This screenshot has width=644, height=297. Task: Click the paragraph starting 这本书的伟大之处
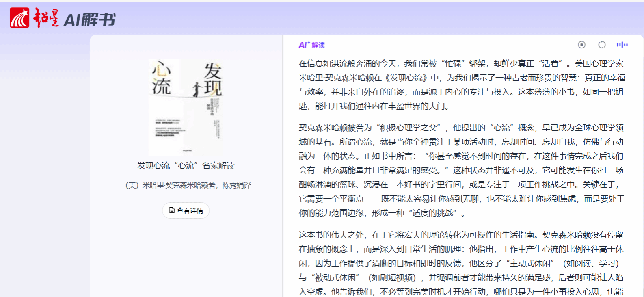coord(461,263)
